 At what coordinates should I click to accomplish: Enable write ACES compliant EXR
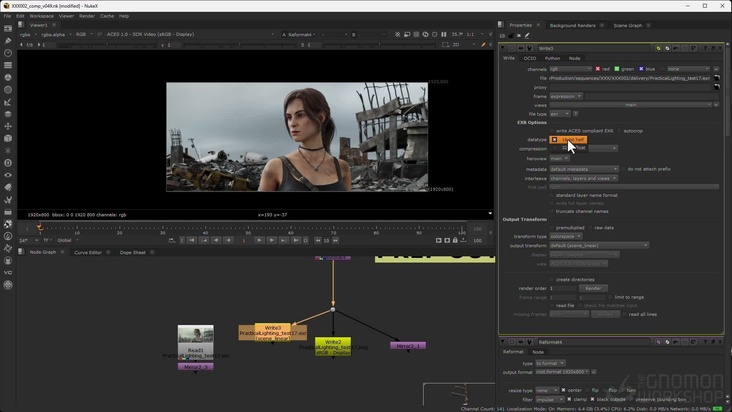552,131
